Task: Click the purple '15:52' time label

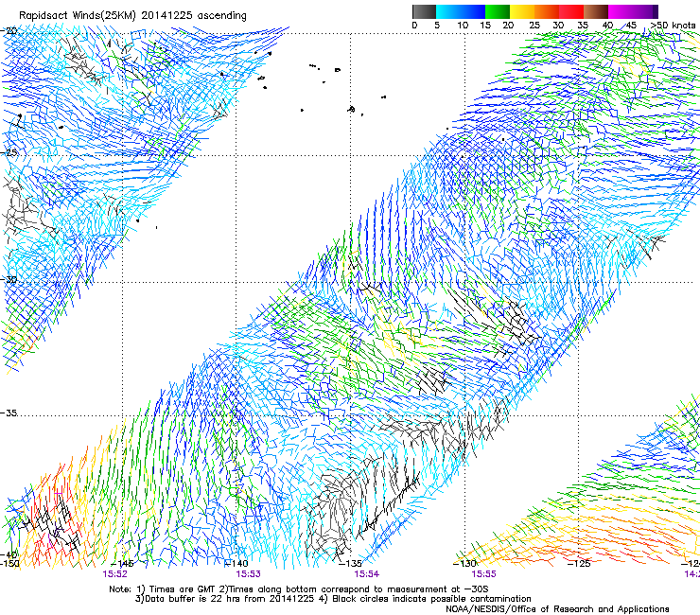Action: [x=114, y=574]
